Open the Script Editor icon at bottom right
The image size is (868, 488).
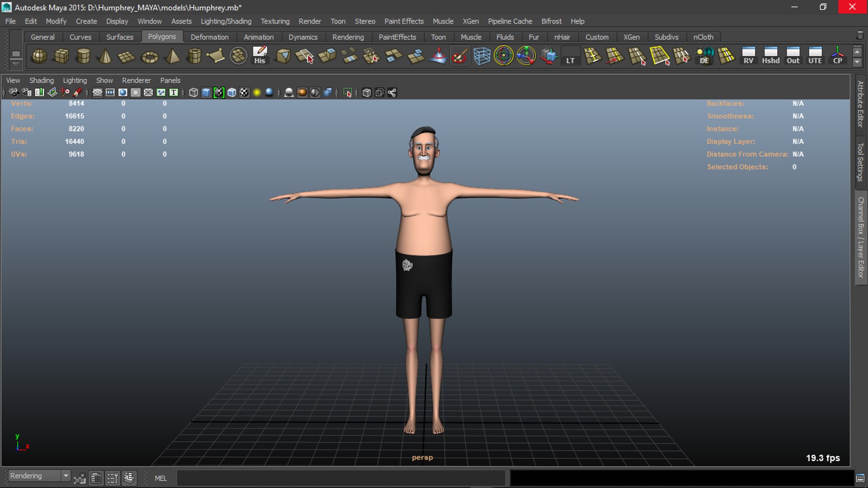click(860, 478)
